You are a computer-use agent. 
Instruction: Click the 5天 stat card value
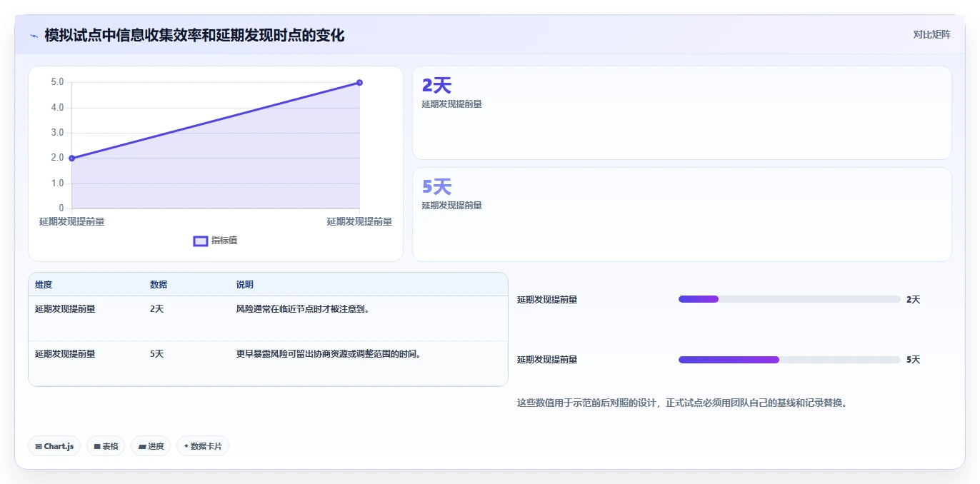pos(436,187)
